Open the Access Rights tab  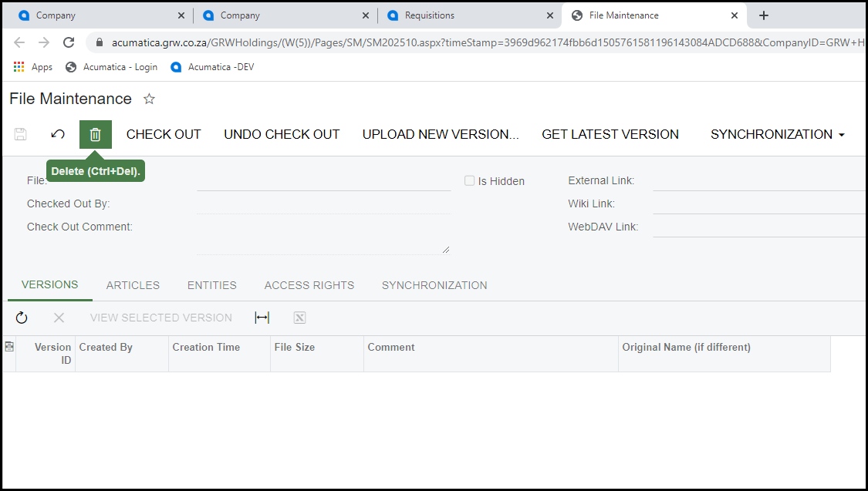point(309,285)
